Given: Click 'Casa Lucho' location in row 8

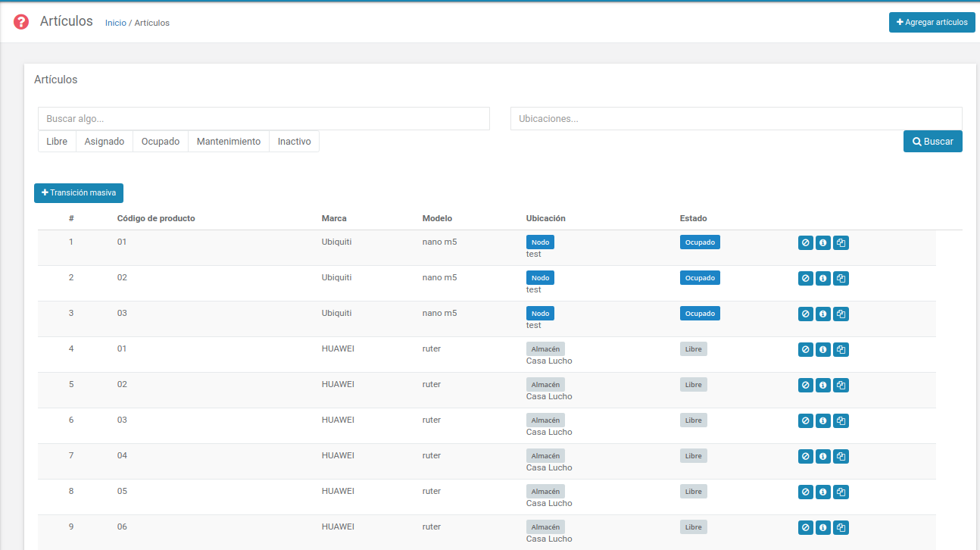Looking at the screenshot, I should tap(549, 503).
